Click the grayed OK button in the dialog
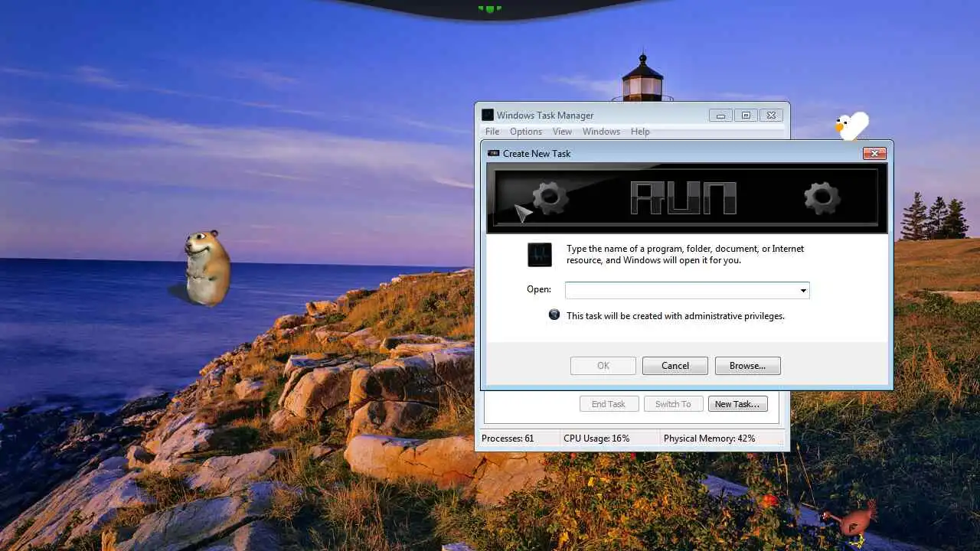The height and width of the screenshot is (551, 980). [603, 366]
